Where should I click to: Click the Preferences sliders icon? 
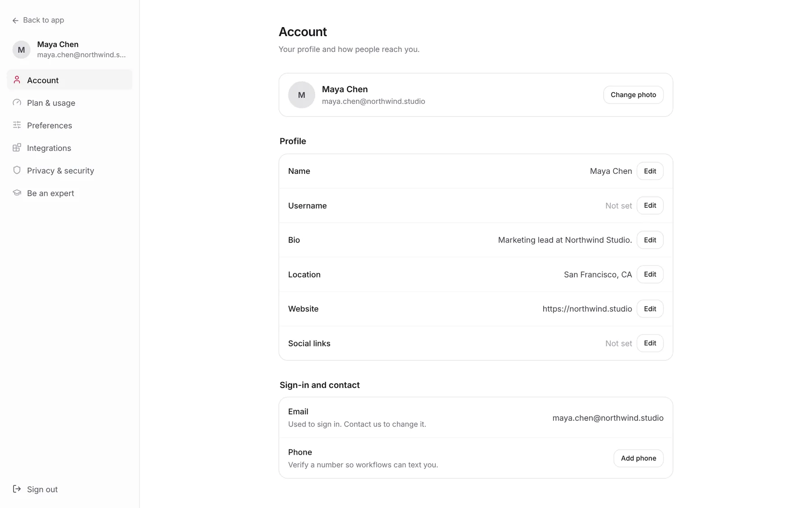17,125
